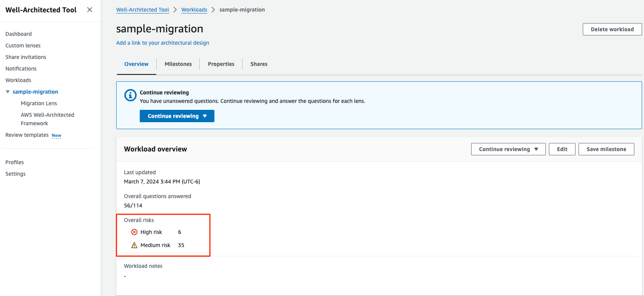Screen dimensions: 644x296
Task: Switch to the Milestones tab
Action: pyautogui.click(x=178, y=64)
